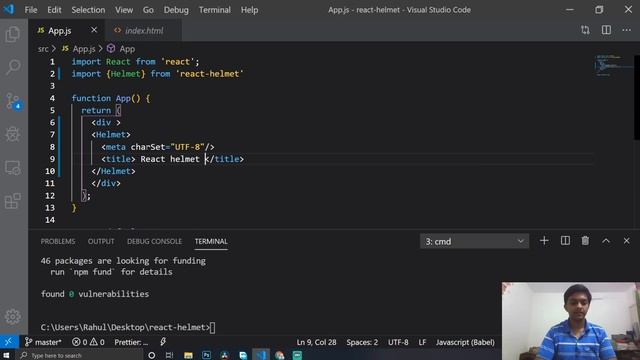The image size is (640, 360).
Task: Switch to the OUTPUT panel tab
Action: click(x=101, y=241)
